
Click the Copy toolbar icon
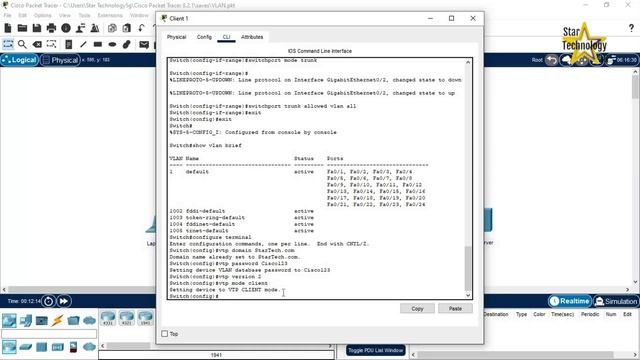112,28
